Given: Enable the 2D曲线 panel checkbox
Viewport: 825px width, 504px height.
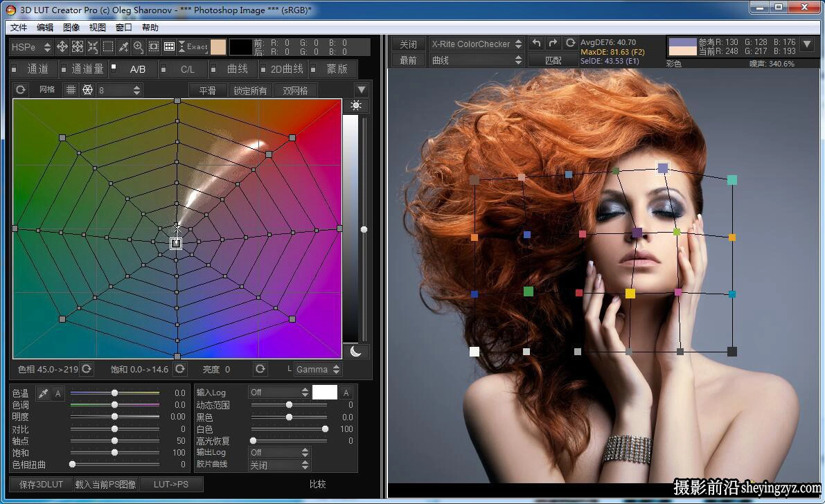Looking at the screenshot, I should 263,69.
